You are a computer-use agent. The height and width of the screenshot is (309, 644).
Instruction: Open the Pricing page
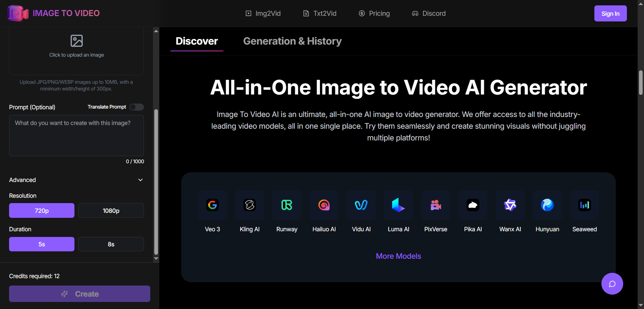pos(374,13)
